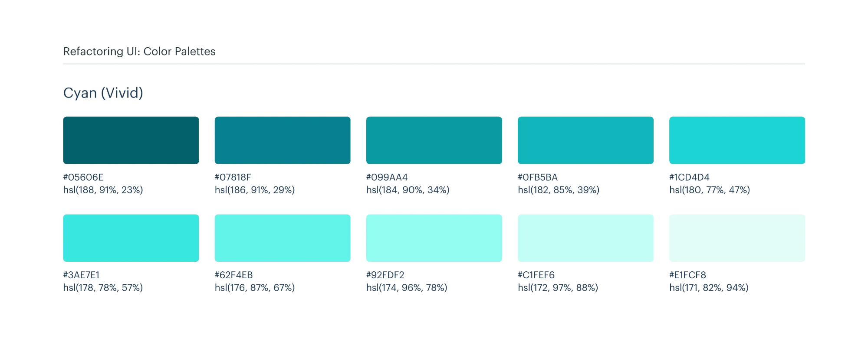Click the #92FDF2 pale cyan swatch
This screenshot has height=345, width=868.
pyautogui.click(x=434, y=238)
